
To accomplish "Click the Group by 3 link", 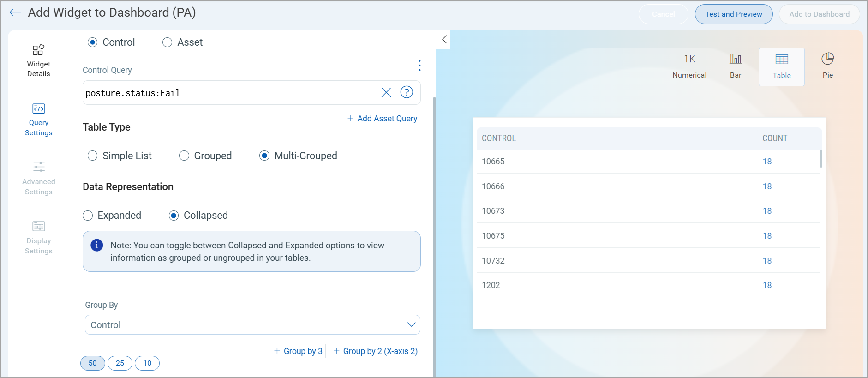I will pyautogui.click(x=298, y=351).
